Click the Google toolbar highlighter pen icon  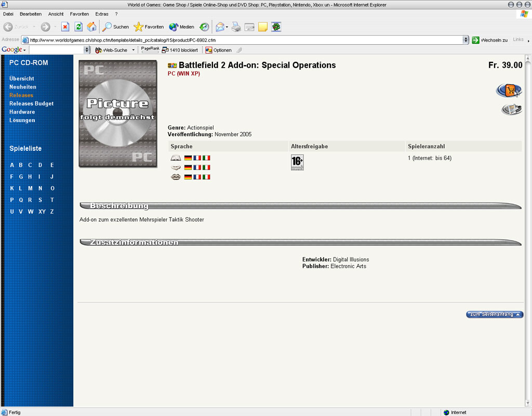(x=239, y=50)
